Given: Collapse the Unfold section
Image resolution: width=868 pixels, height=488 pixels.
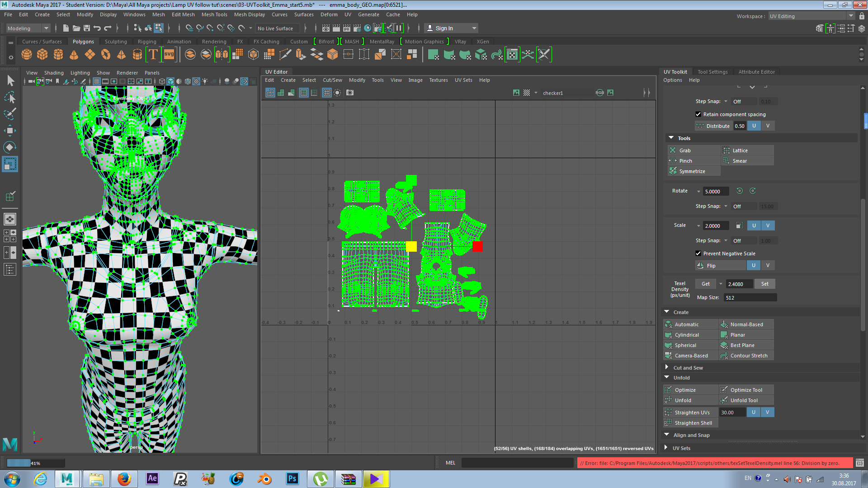Looking at the screenshot, I should click(666, 377).
